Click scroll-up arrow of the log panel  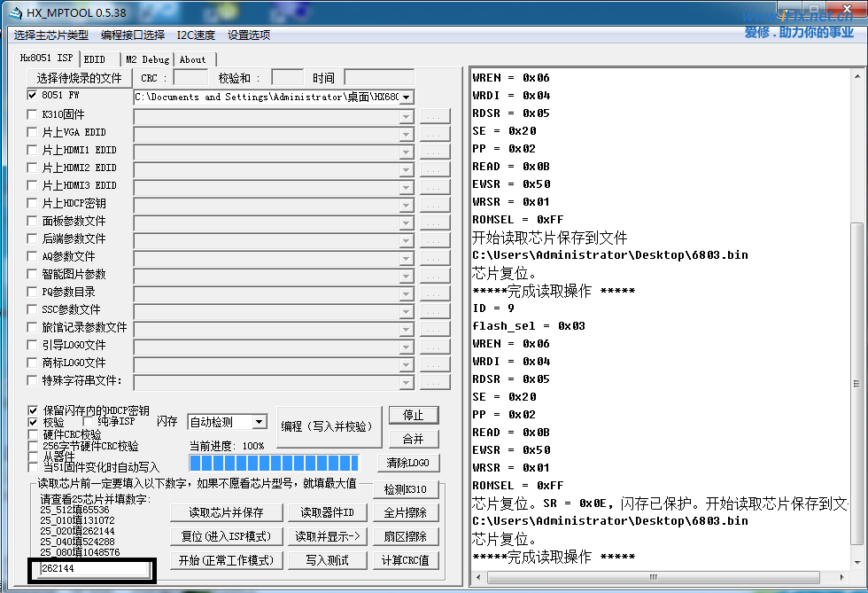856,78
